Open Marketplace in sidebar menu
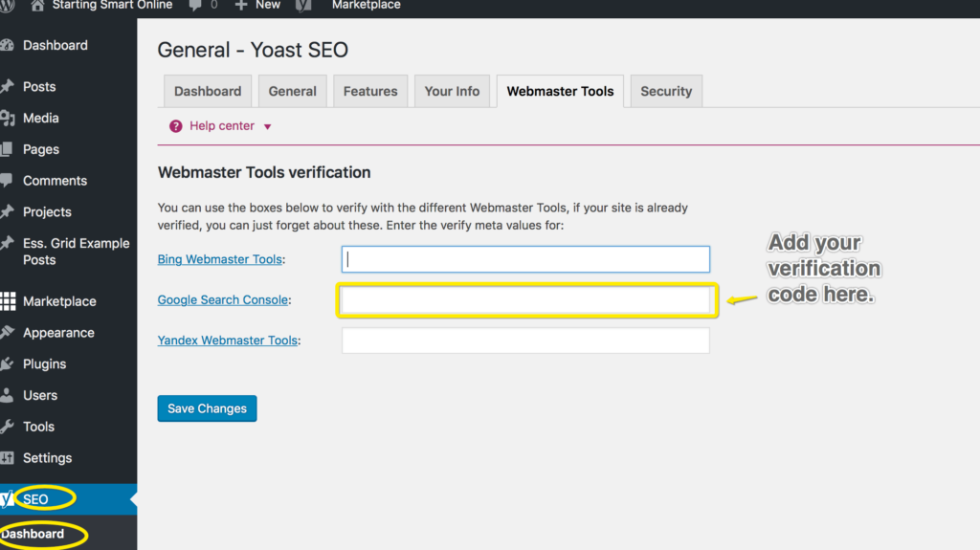The width and height of the screenshot is (980, 550). pyautogui.click(x=59, y=301)
